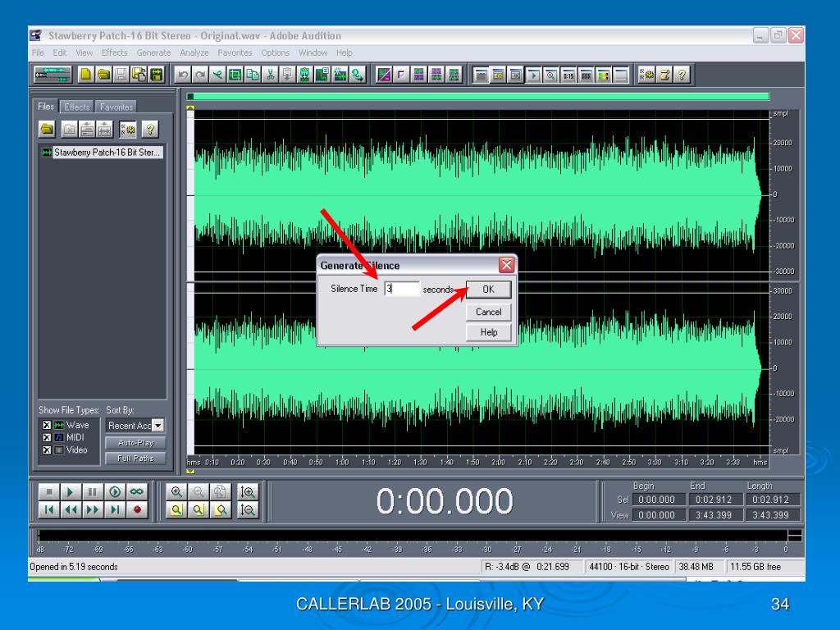Open the Favorites menu

pyautogui.click(x=235, y=52)
